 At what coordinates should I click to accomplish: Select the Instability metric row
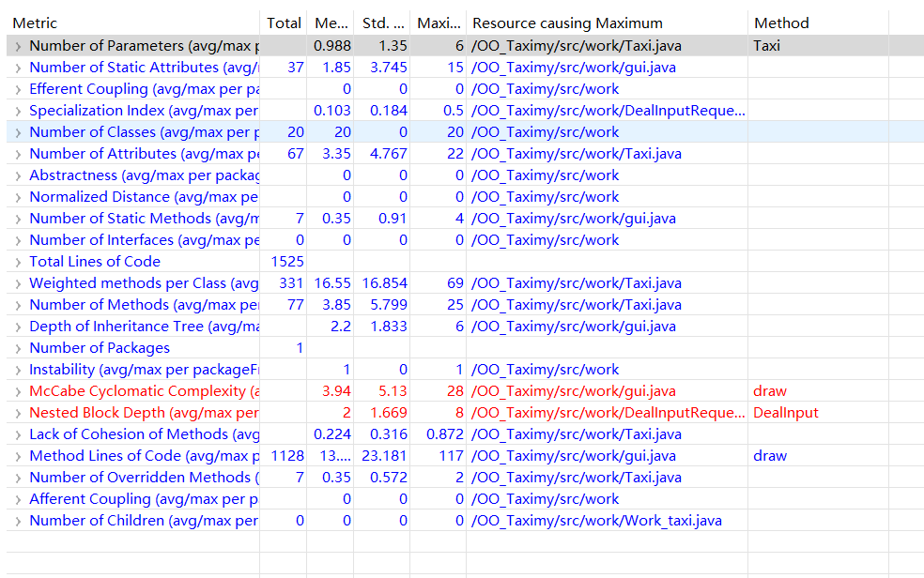tap(143, 370)
